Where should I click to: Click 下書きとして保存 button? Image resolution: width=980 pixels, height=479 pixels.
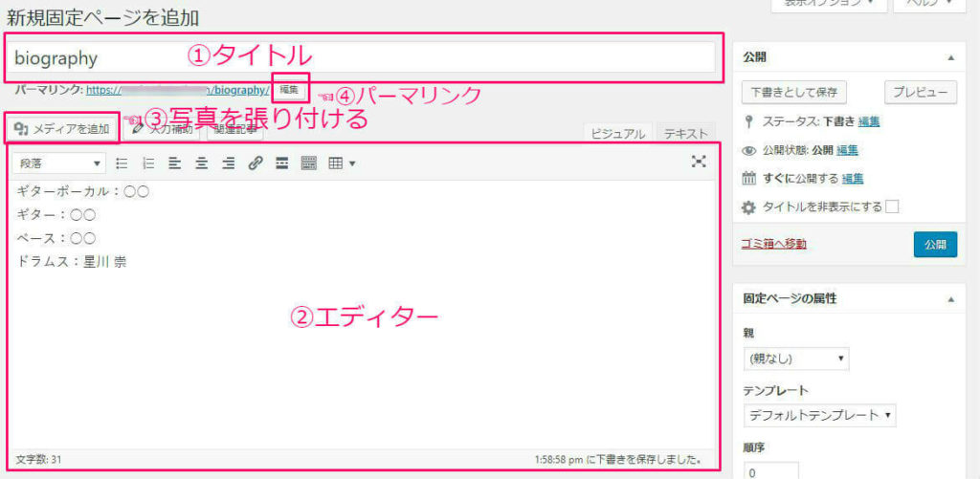coord(793,92)
